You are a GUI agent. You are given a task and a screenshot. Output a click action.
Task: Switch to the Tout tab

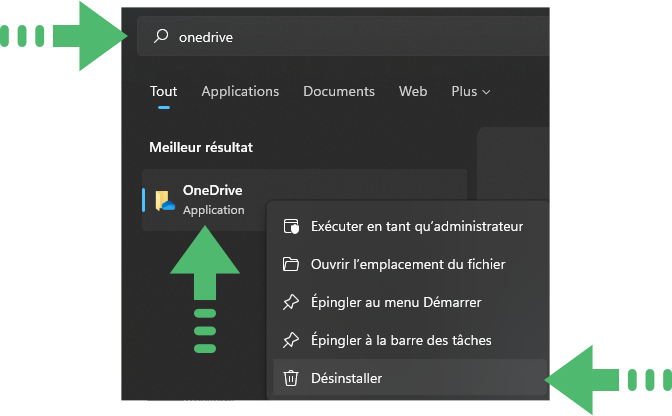tap(163, 91)
